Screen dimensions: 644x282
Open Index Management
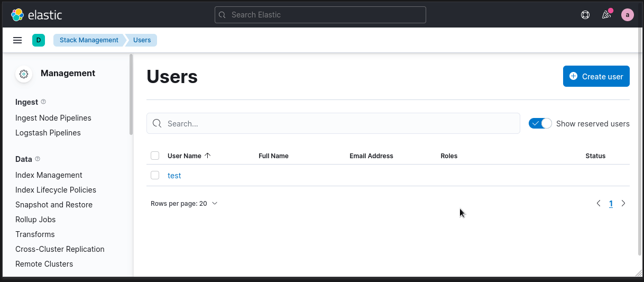tap(49, 175)
